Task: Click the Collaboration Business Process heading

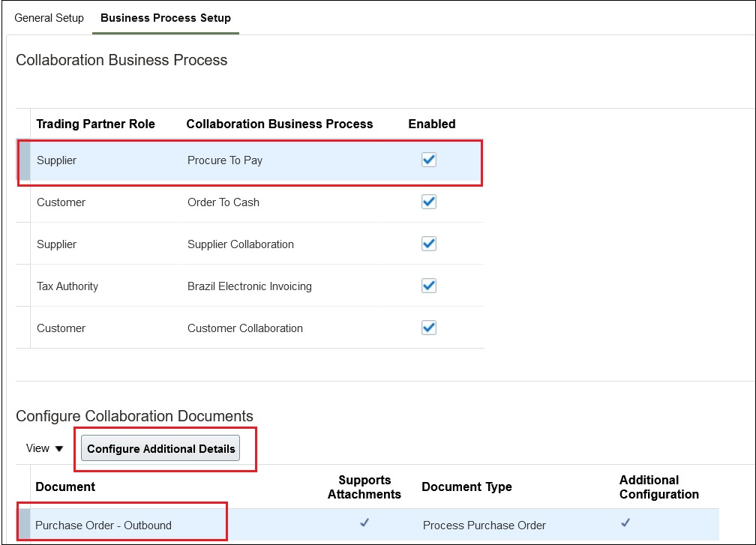Action: (122, 60)
